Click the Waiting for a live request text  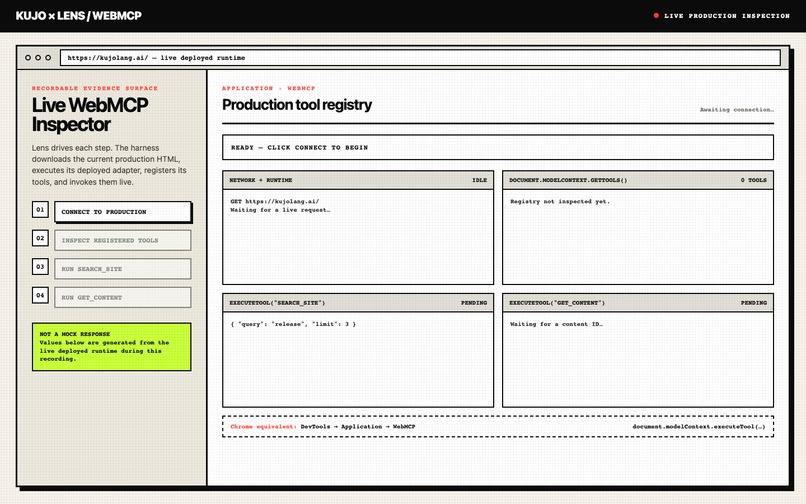coord(280,210)
